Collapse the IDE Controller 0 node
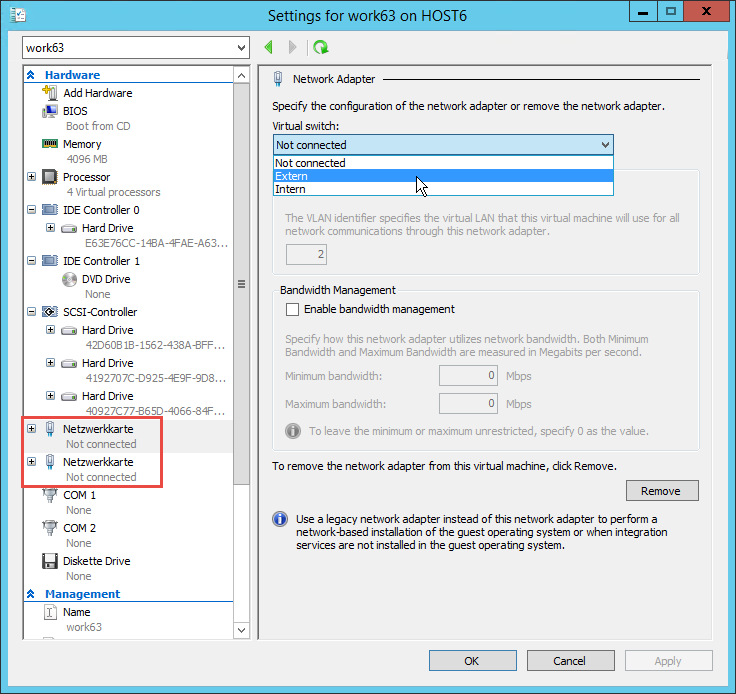Viewport: 736px width, 694px height. (x=31, y=210)
